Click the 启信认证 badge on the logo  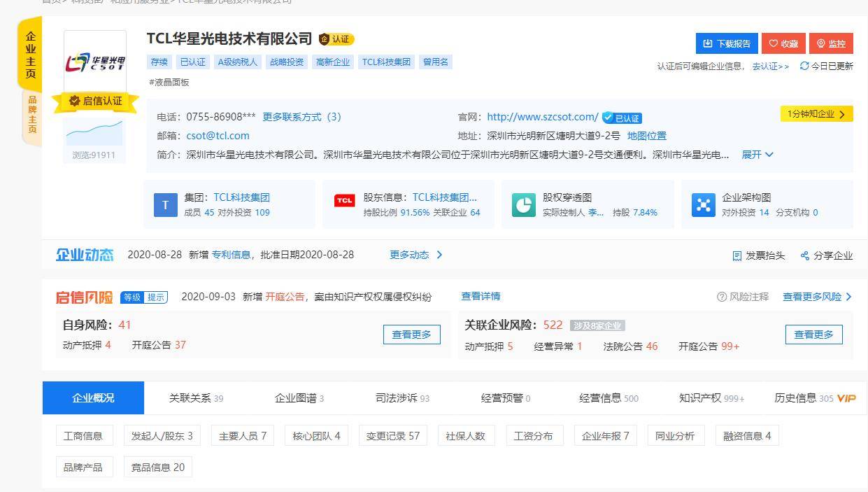(x=96, y=101)
